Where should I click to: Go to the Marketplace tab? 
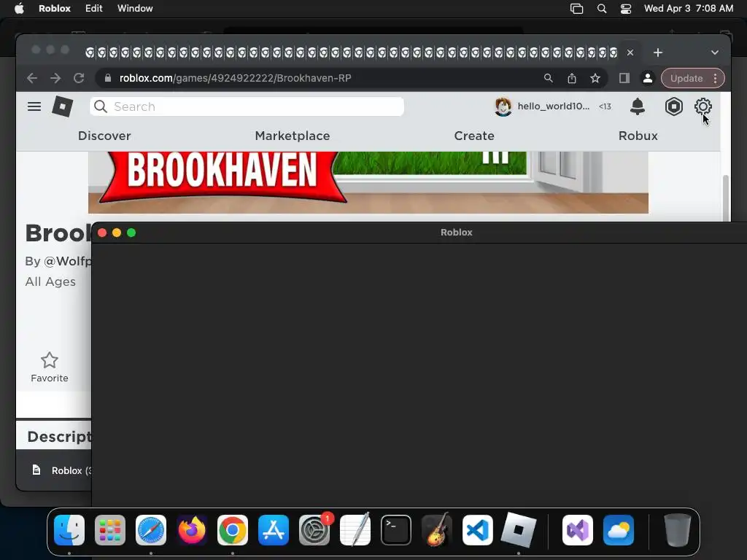click(x=293, y=136)
